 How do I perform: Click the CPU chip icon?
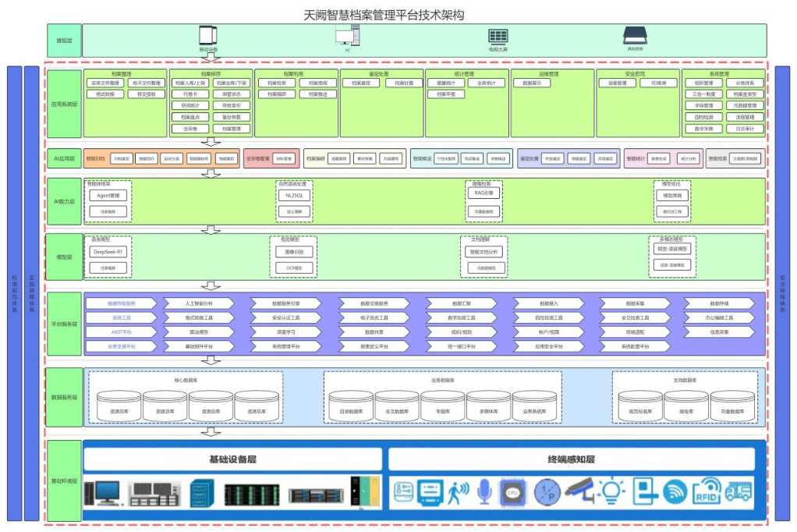pos(511,491)
